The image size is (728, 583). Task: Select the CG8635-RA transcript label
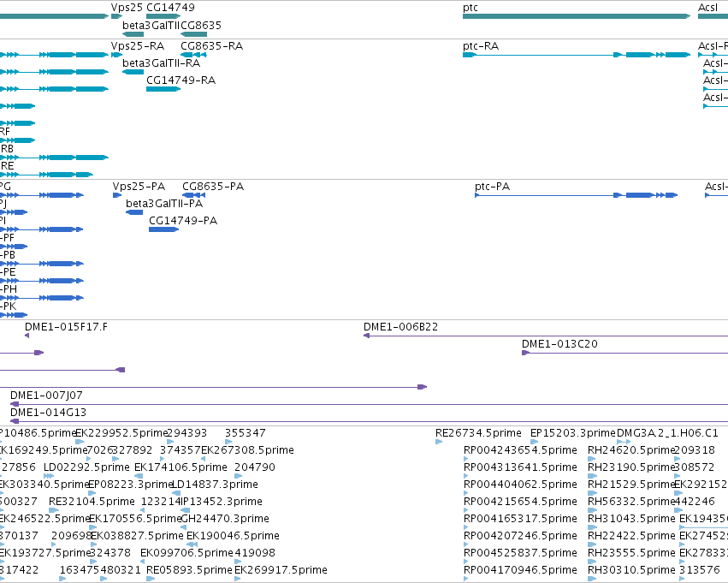click(x=211, y=46)
